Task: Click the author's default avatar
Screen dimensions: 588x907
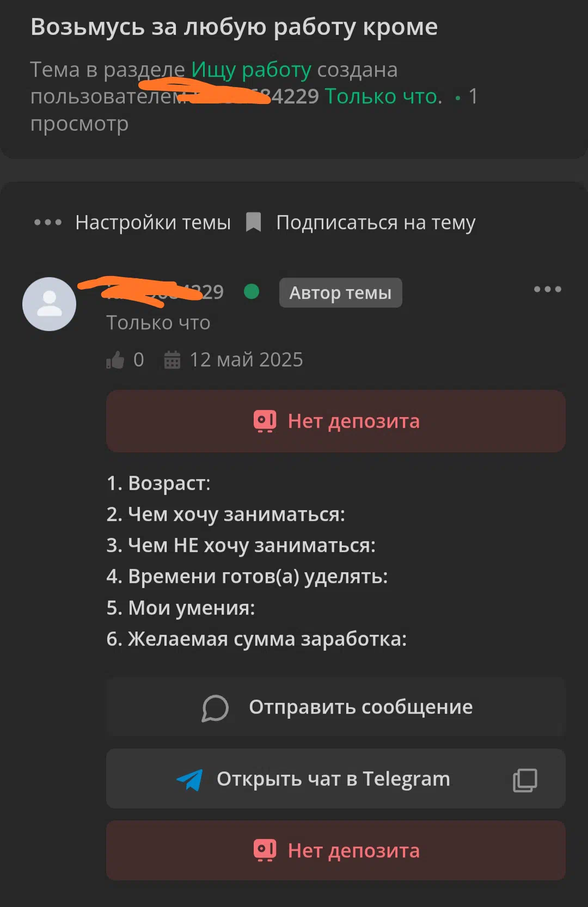Action: click(x=49, y=304)
